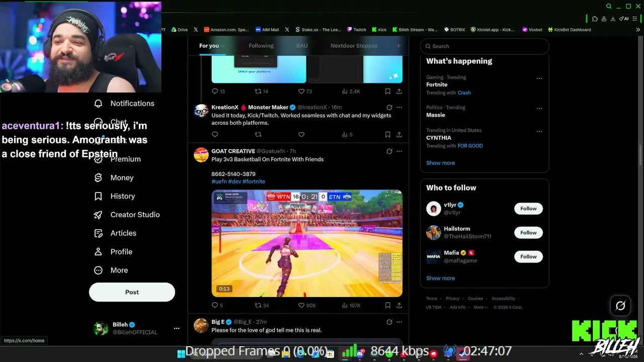The width and height of the screenshot is (644, 362).
Task: Open the KickBot Dashboard bookmark
Action: 570,30
